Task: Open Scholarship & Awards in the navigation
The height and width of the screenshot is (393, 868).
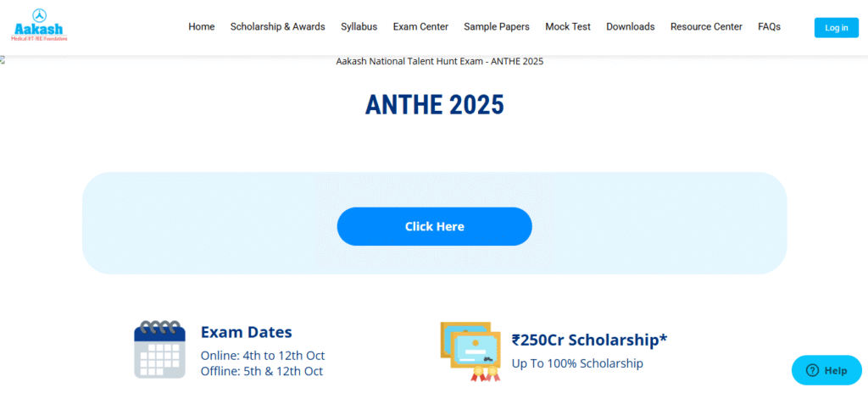Action: click(277, 27)
